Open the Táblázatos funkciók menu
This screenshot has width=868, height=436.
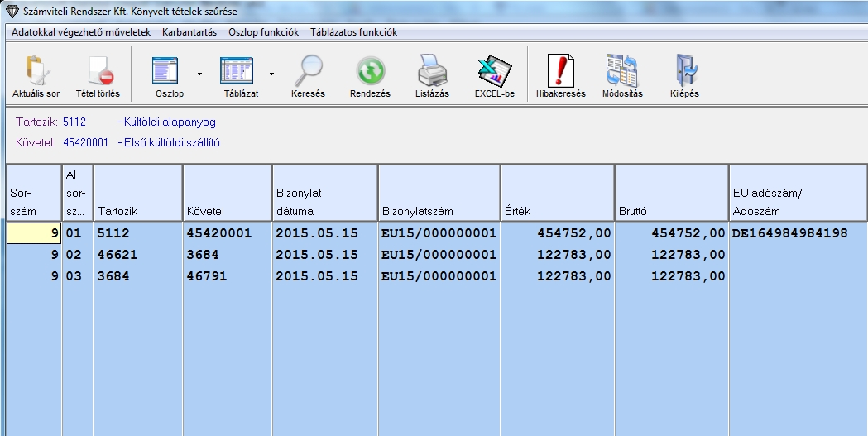353,32
